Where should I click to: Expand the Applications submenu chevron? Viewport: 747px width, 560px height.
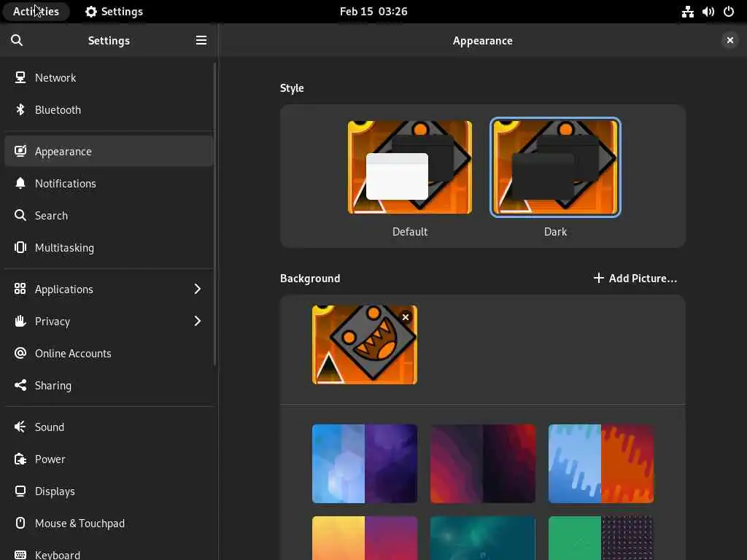click(198, 289)
